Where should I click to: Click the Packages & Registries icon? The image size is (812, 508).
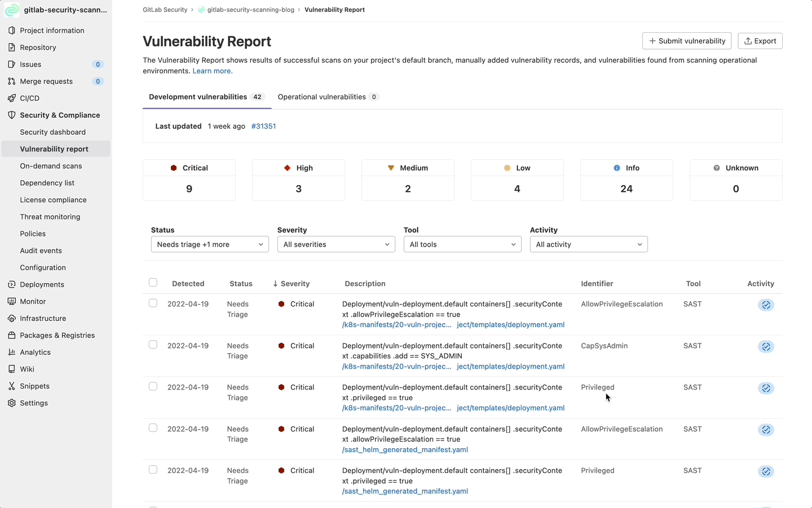pyautogui.click(x=11, y=335)
